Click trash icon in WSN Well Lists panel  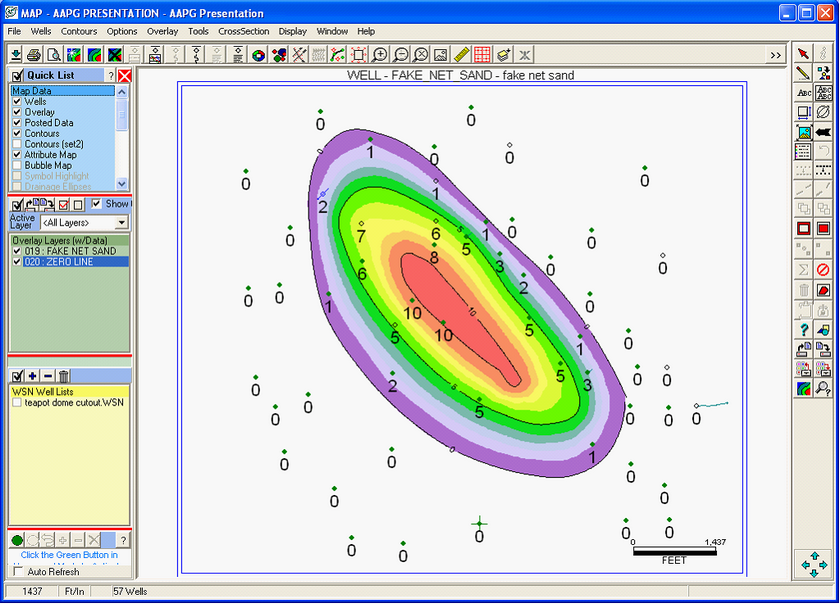tap(64, 376)
